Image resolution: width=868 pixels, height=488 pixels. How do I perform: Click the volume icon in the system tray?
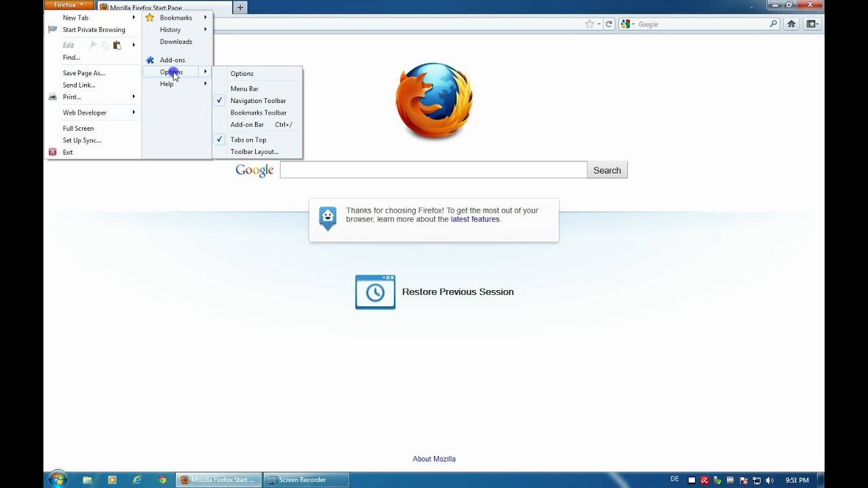point(770,481)
